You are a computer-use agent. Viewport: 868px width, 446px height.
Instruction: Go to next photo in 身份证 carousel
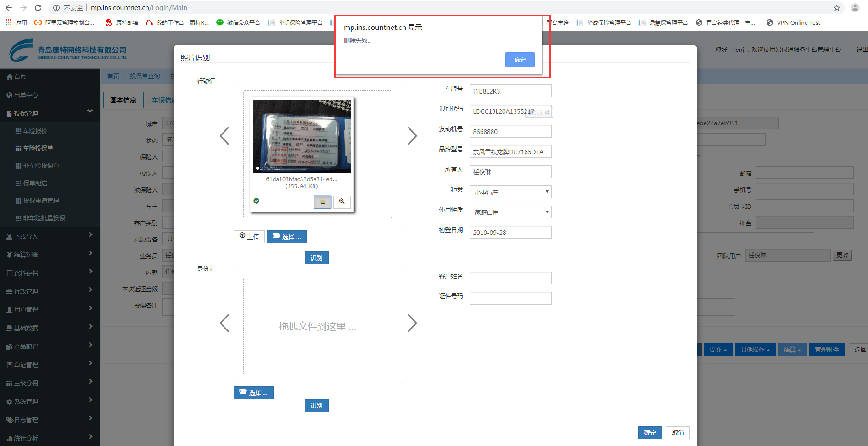pos(412,323)
